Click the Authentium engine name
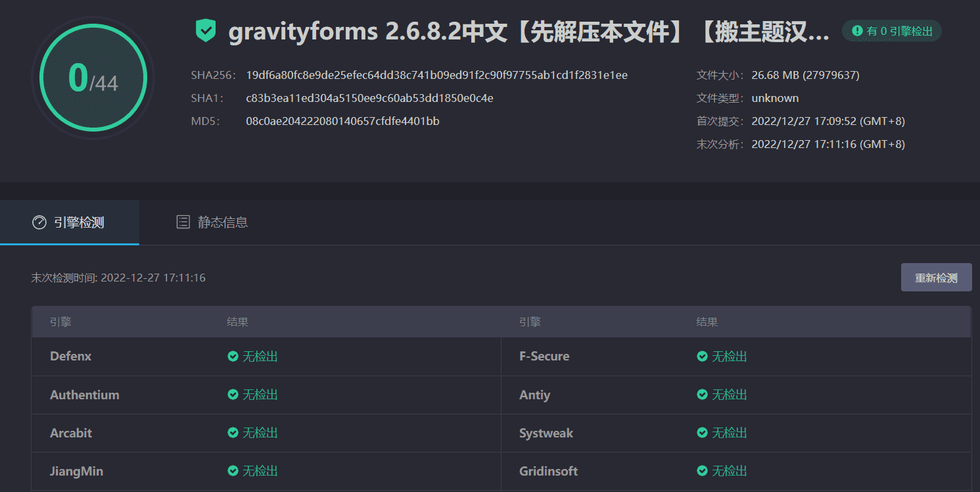 tap(85, 395)
